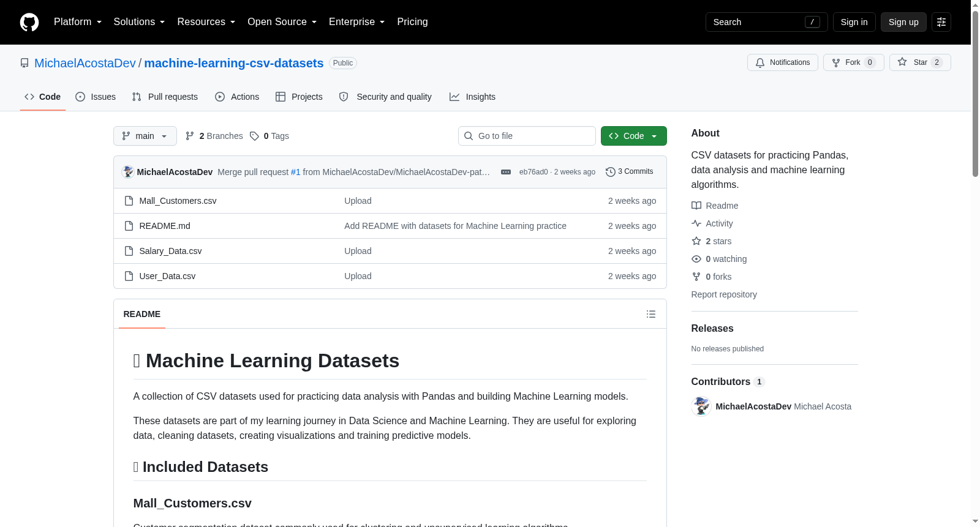Open the eye watching icon in About
This screenshot has width=980, height=527.
click(x=696, y=259)
